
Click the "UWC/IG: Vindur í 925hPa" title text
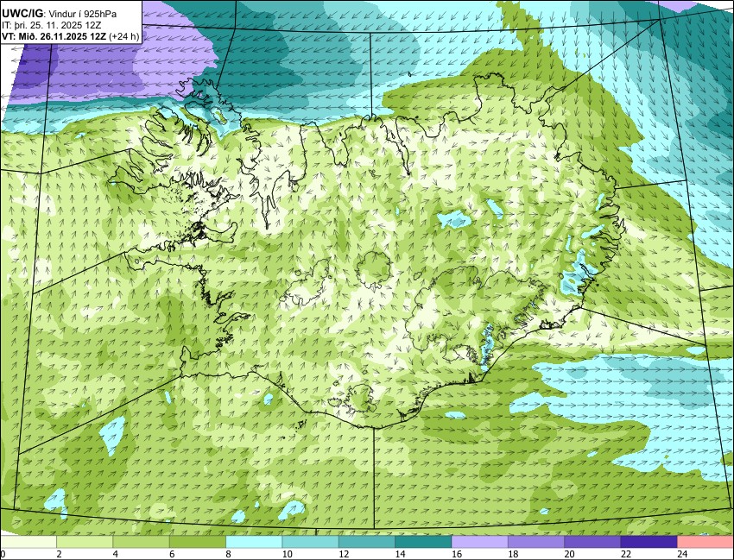pos(59,14)
